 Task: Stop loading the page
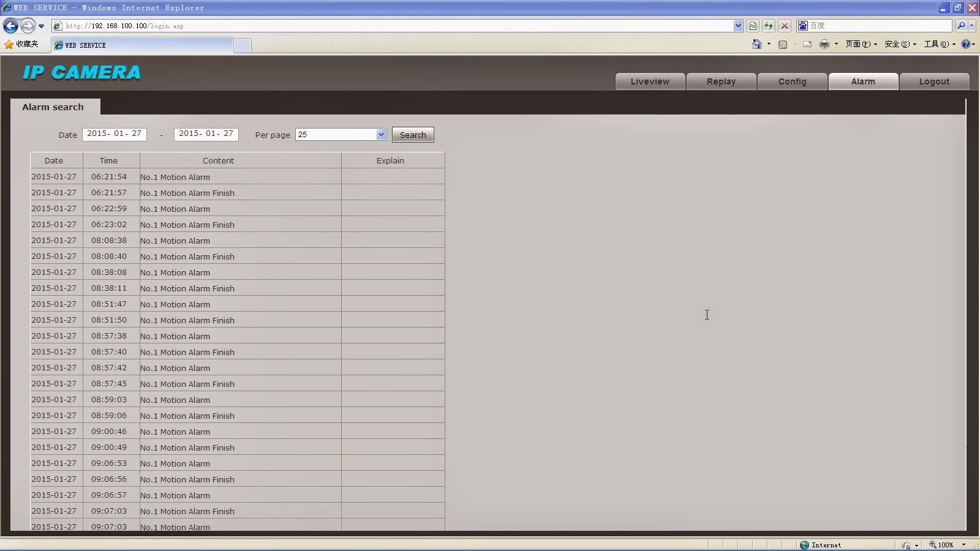click(785, 26)
